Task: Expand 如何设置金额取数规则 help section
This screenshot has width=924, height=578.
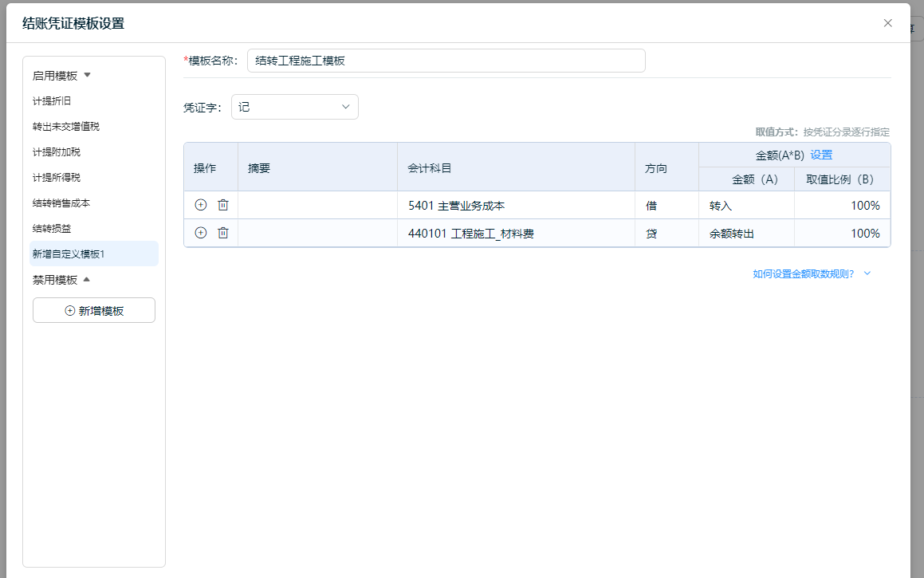Action: pyautogui.click(x=812, y=273)
